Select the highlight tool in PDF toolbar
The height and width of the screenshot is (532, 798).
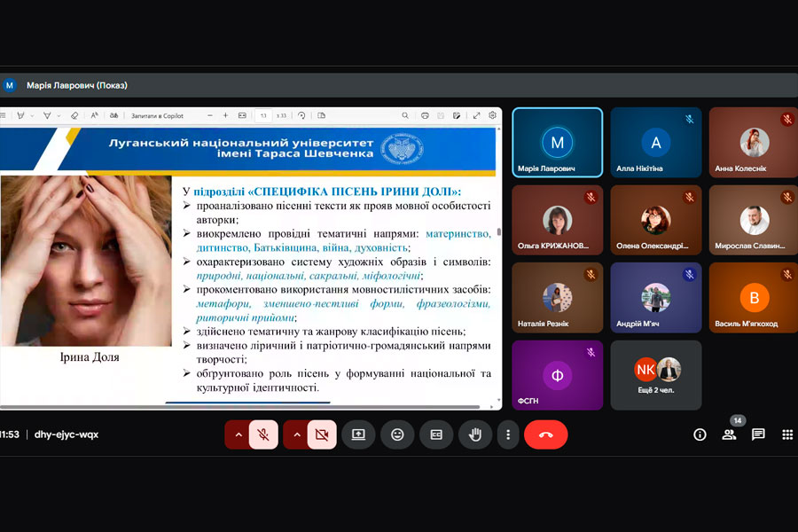click(x=20, y=115)
